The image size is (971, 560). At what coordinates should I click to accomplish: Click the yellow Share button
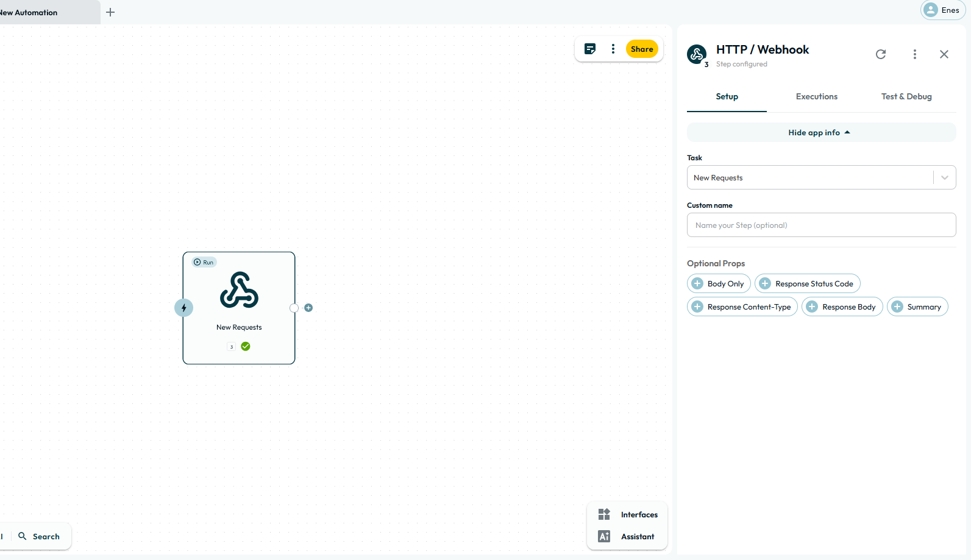pos(641,49)
